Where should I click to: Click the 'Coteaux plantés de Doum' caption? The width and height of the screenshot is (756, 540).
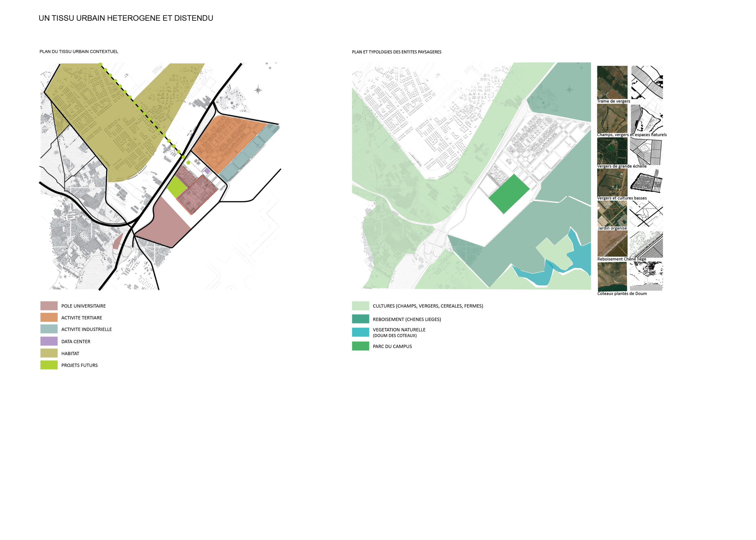[x=622, y=293]
